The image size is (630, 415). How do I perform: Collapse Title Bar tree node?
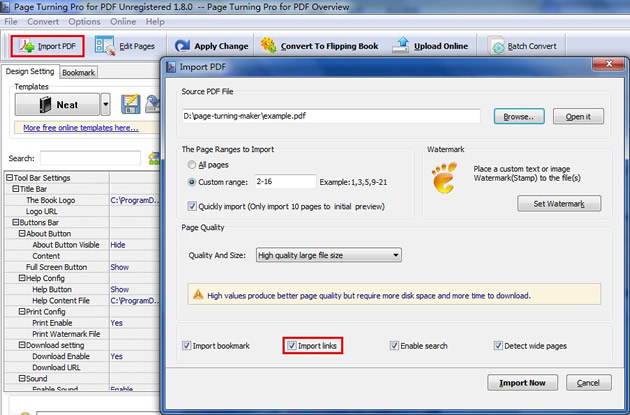pos(15,189)
